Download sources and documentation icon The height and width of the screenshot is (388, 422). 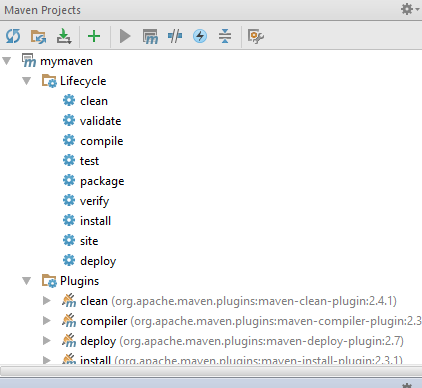pyautogui.click(x=64, y=36)
